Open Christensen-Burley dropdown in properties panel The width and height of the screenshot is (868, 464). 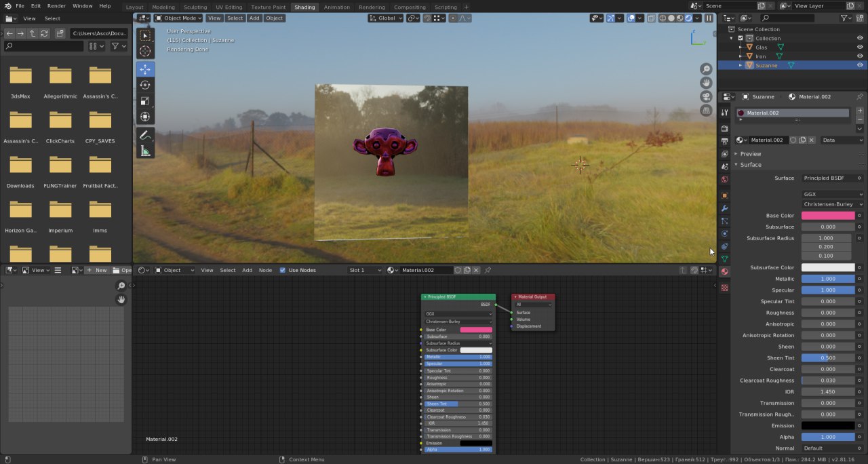click(x=833, y=204)
